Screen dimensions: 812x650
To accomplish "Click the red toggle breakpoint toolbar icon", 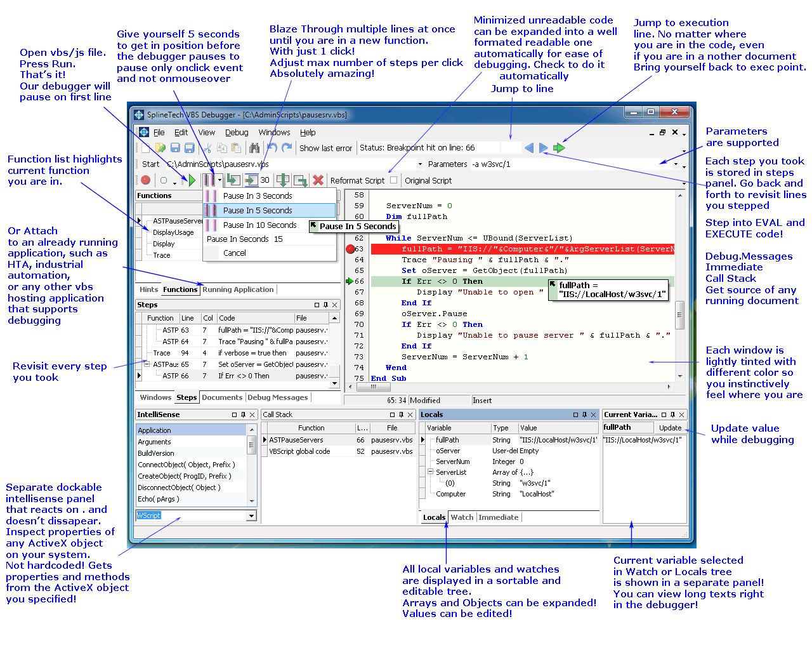I will click(x=145, y=180).
